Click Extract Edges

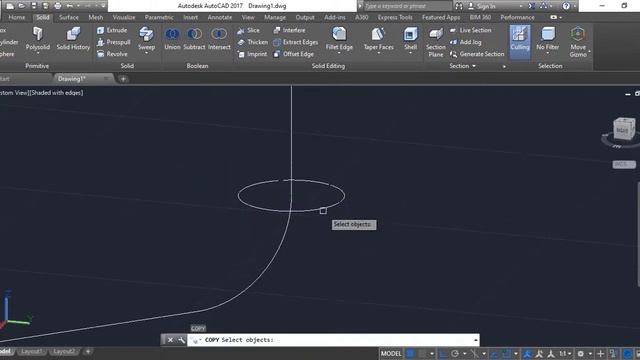coord(296,42)
